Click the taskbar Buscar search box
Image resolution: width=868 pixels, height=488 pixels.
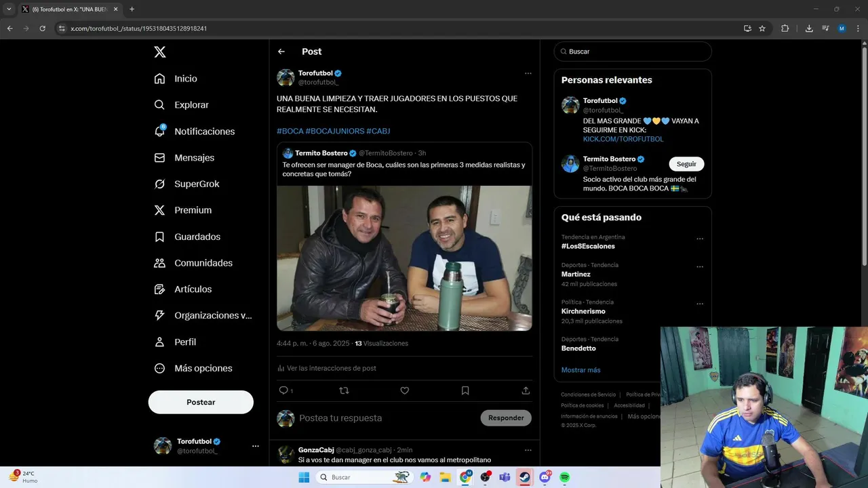click(366, 477)
